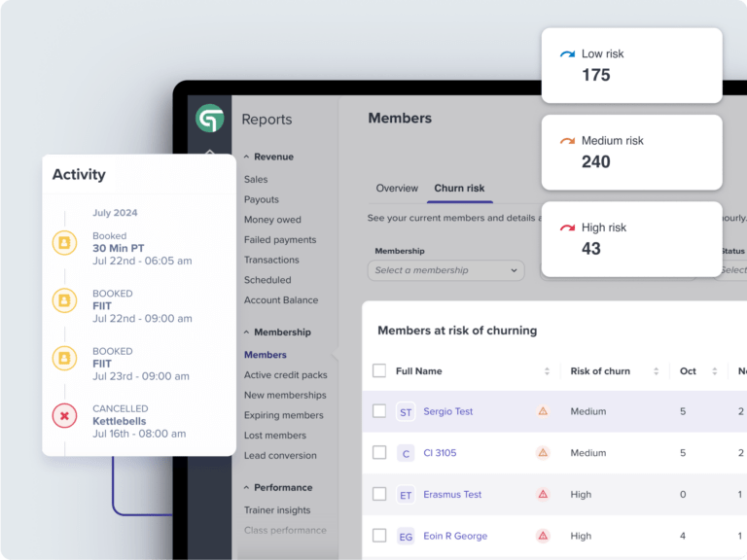Click the booked 30 Min PT activity icon

click(64, 243)
